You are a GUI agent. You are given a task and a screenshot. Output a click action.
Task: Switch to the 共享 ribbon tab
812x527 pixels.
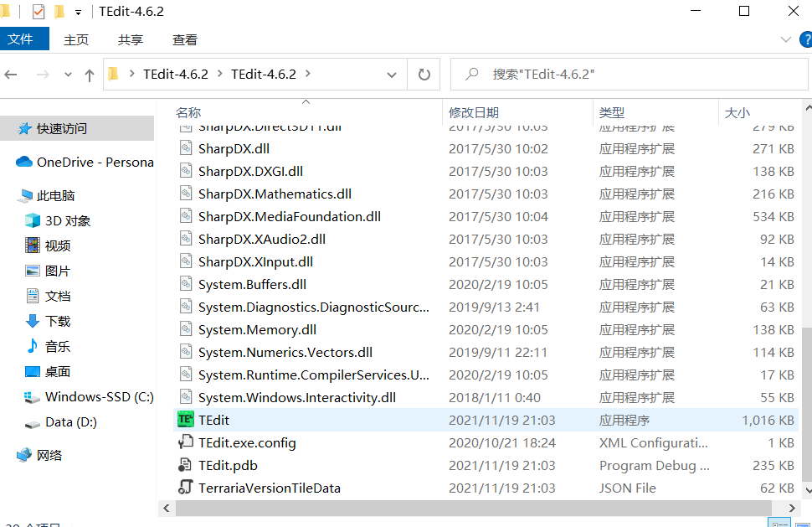click(x=130, y=39)
